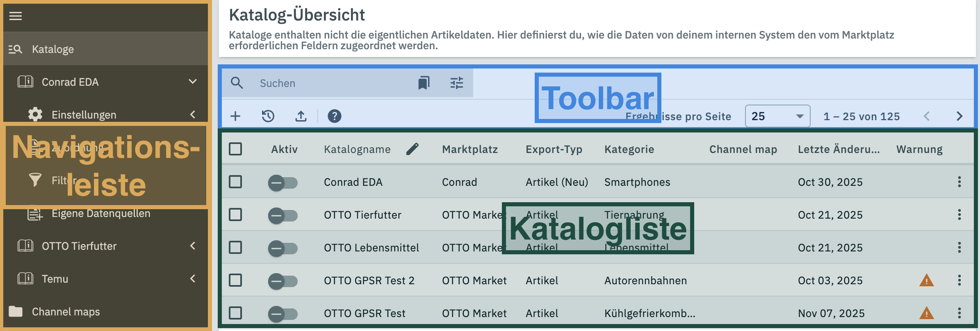980x331 pixels.
Task: Sort by Export-Typ column header
Action: coord(554,149)
